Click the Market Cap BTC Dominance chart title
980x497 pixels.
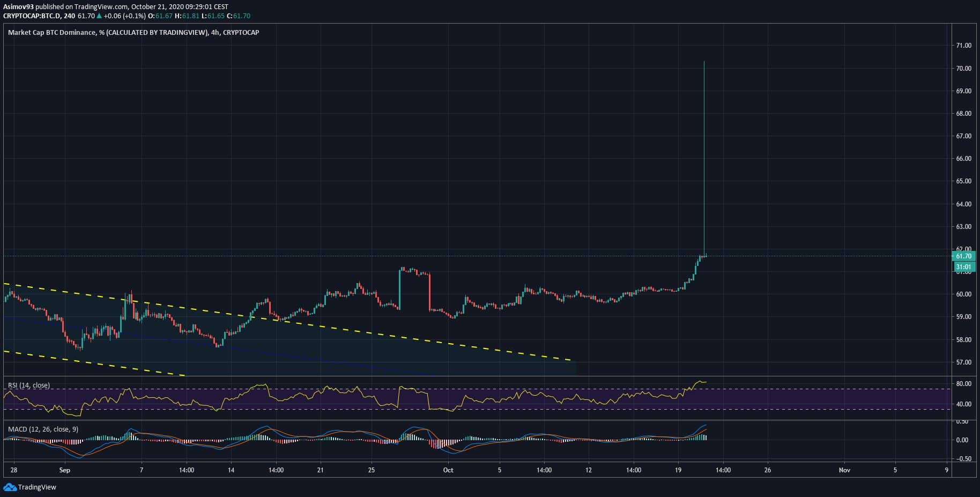133,33
